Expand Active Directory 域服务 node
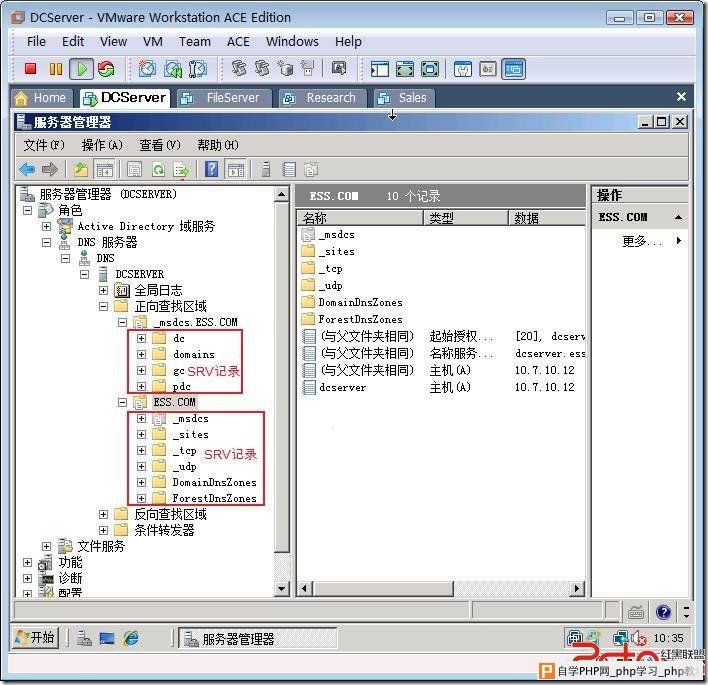This screenshot has width=708, height=685. click(47, 226)
